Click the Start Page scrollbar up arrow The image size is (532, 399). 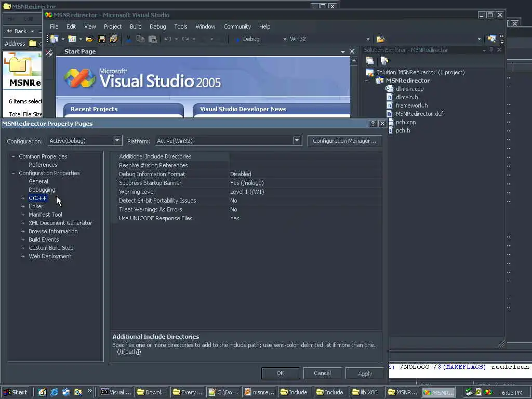[x=354, y=60]
